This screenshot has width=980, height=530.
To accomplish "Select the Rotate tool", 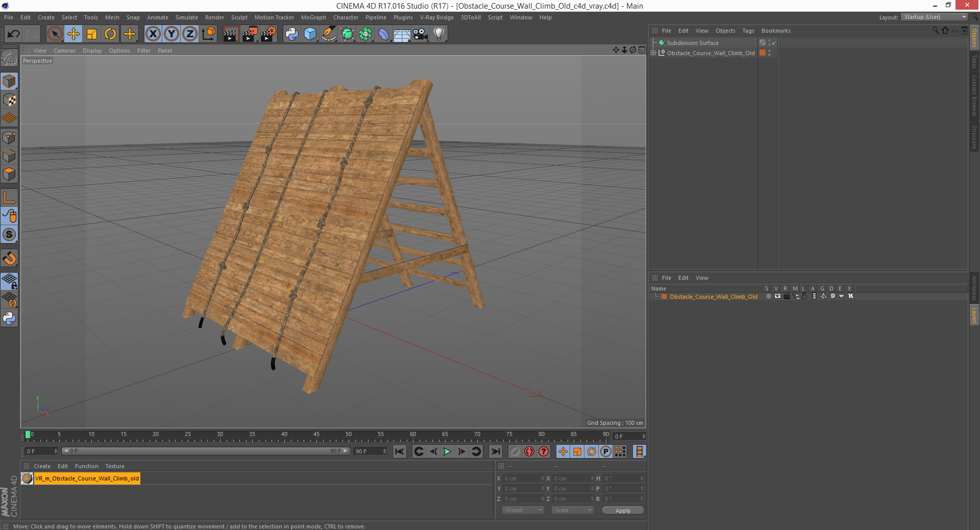I will pos(110,34).
